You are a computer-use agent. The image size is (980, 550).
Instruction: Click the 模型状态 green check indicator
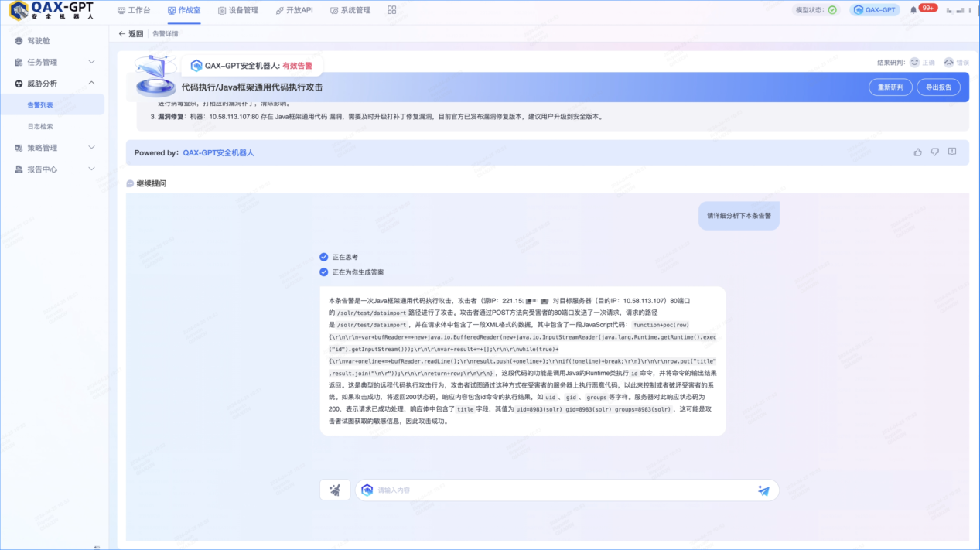[x=832, y=10]
